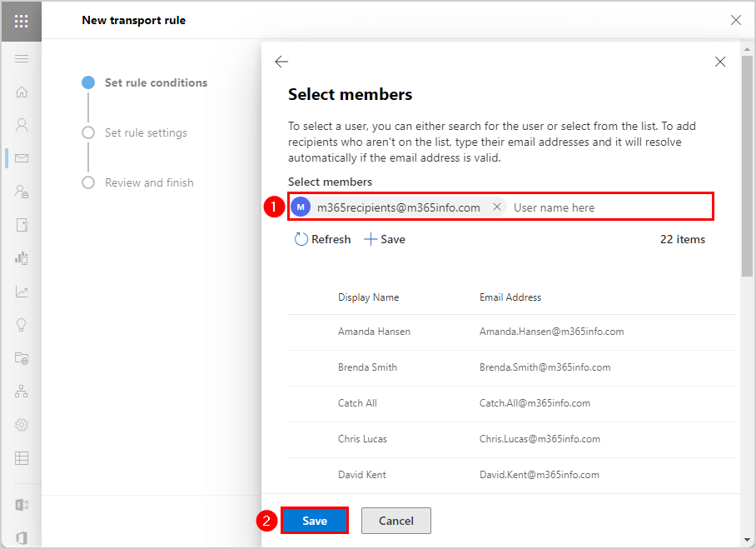Go back with the left arrow
756x549 pixels.
pos(281,62)
